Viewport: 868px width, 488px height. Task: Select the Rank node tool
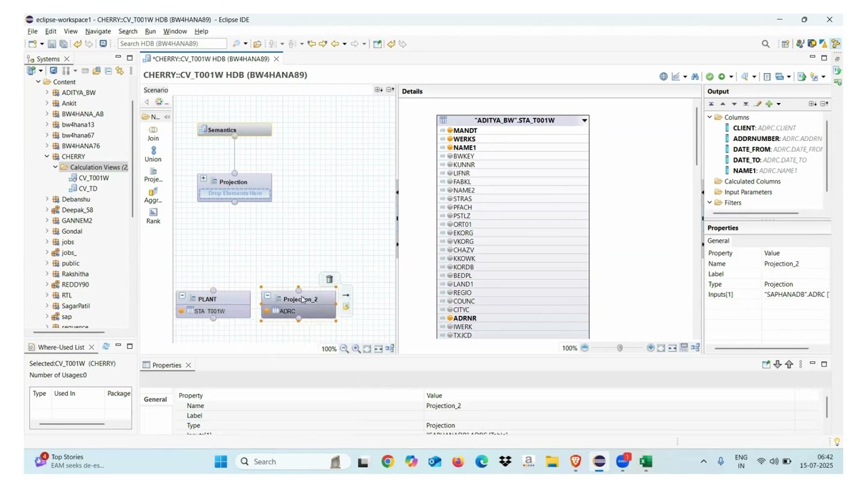[x=153, y=216]
